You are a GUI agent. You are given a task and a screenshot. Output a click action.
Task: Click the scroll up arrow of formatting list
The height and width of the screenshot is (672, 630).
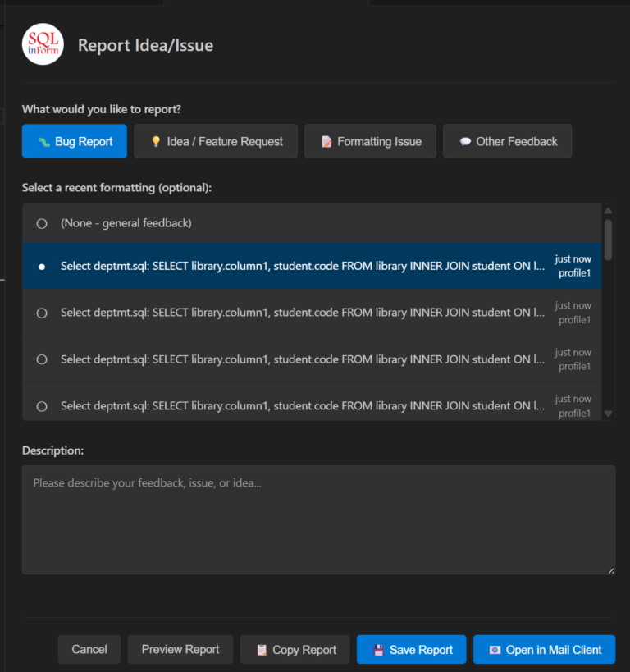(x=608, y=210)
